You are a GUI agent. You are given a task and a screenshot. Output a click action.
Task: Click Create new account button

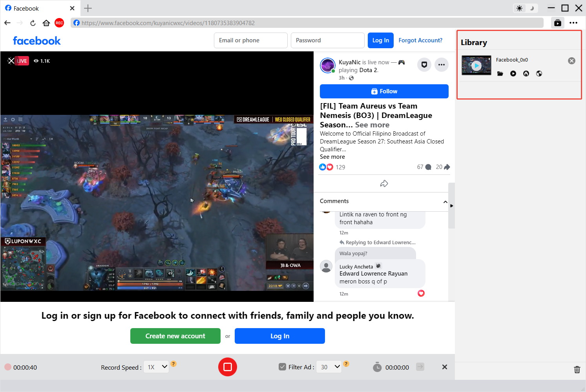coord(175,336)
